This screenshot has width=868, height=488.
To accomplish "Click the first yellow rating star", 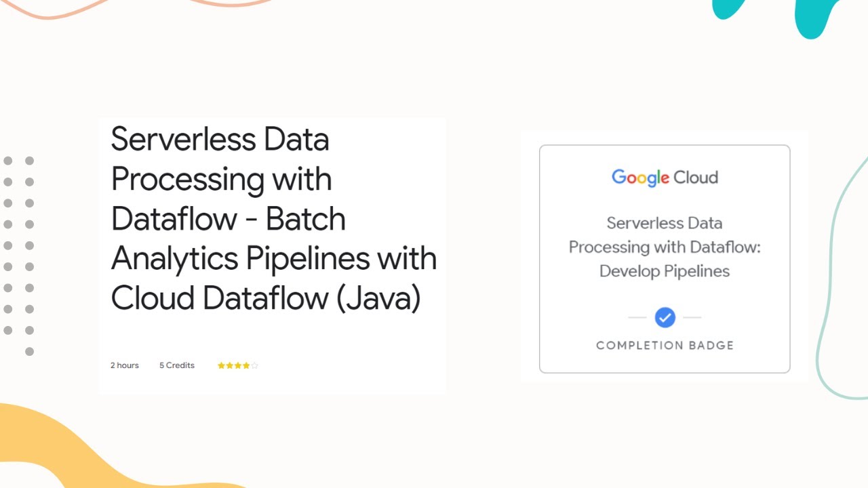I will pyautogui.click(x=221, y=365).
